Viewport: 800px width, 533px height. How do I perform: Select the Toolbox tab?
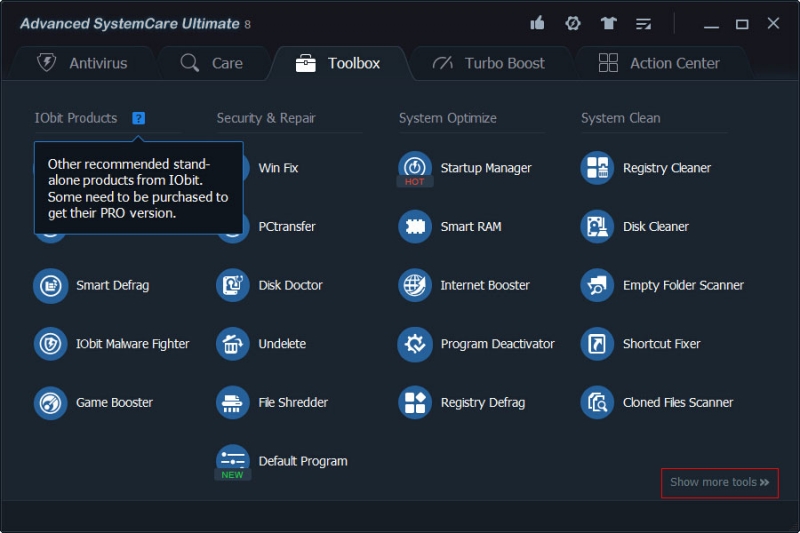[338, 63]
